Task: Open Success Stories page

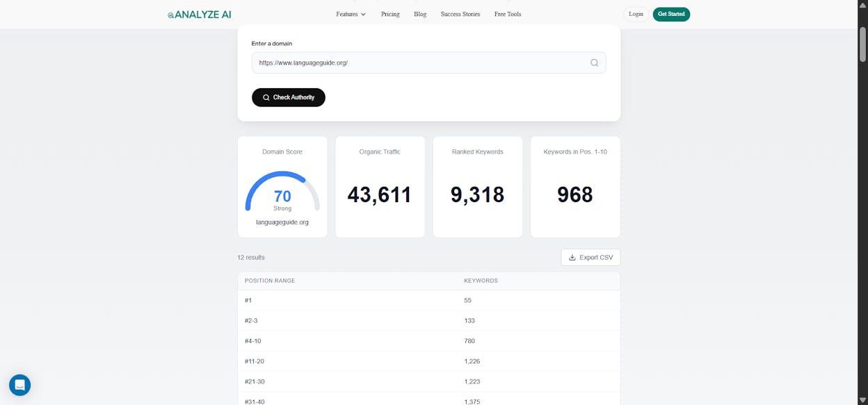Action: (x=460, y=14)
